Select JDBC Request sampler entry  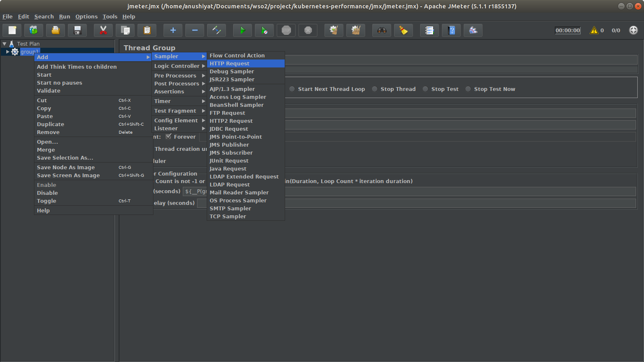click(229, 129)
